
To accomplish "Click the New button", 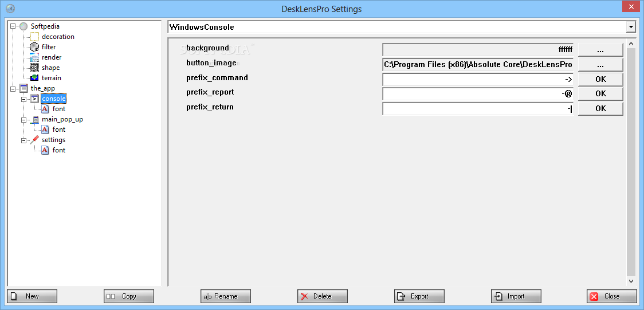I will (32, 296).
